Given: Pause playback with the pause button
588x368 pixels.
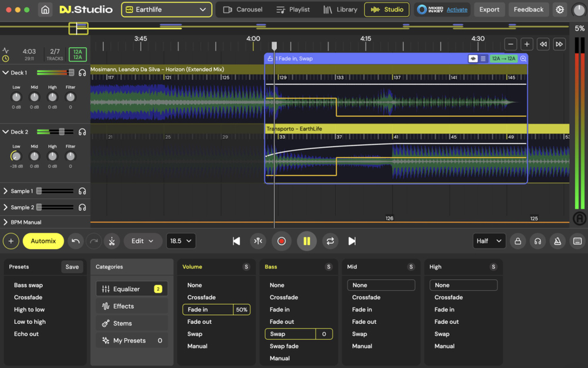Looking at the screenshot, I should (306, 241).
